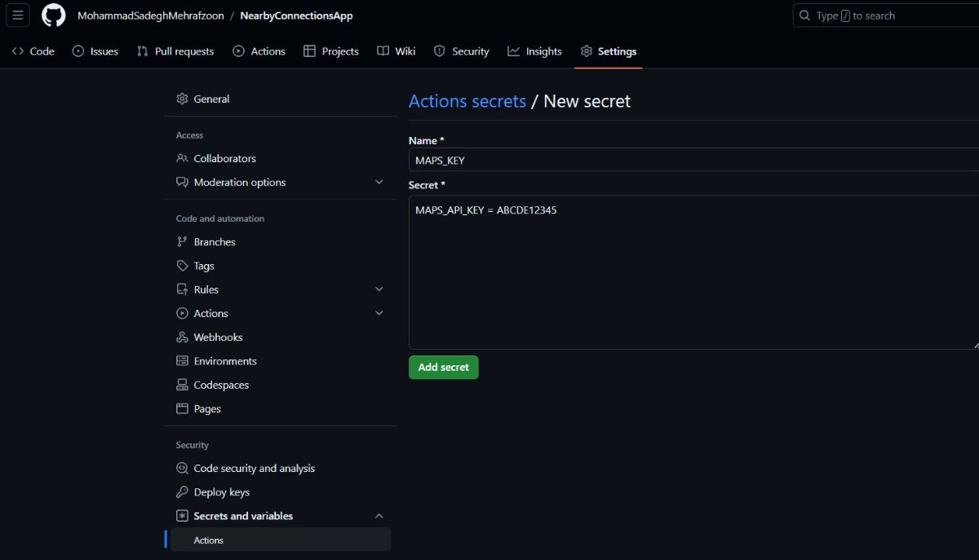Click the Projects table icon
The height and width of the screenshot is (560, 979).
pos(309,51)
